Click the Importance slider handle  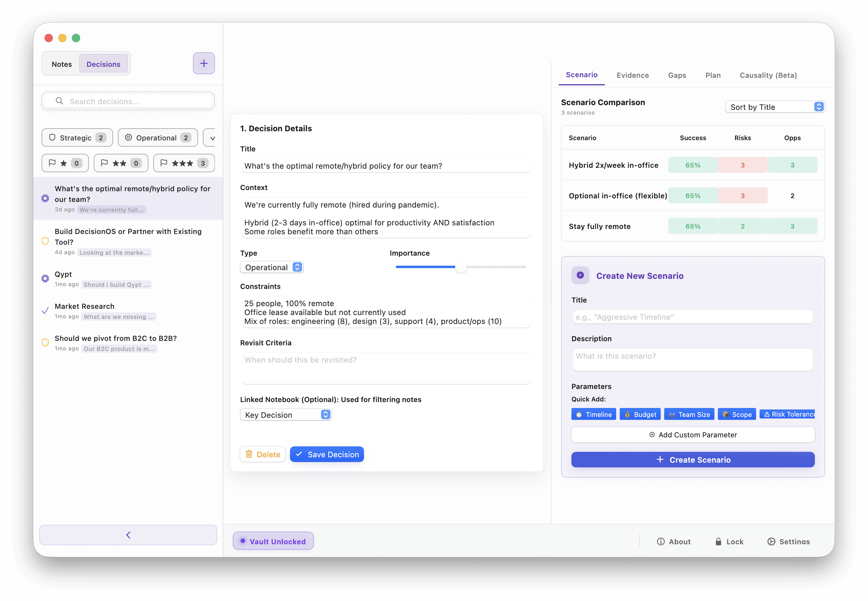coord(461,267)
